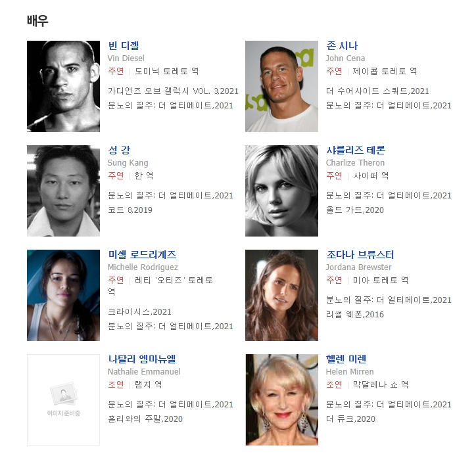Click the 나탈리 엠마뉴엘 name link
The height and width of the screenshot is (456, 476).
click(x=142, y=359)
